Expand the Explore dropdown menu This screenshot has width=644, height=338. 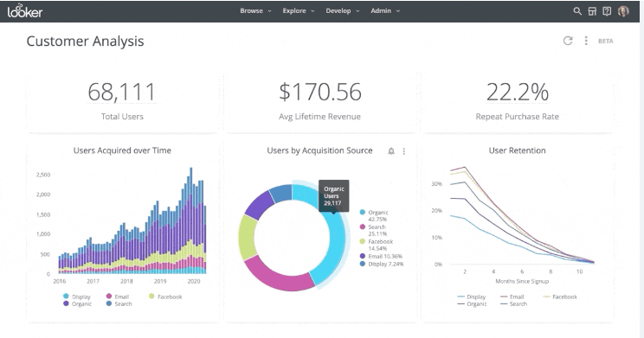point(299,11)
